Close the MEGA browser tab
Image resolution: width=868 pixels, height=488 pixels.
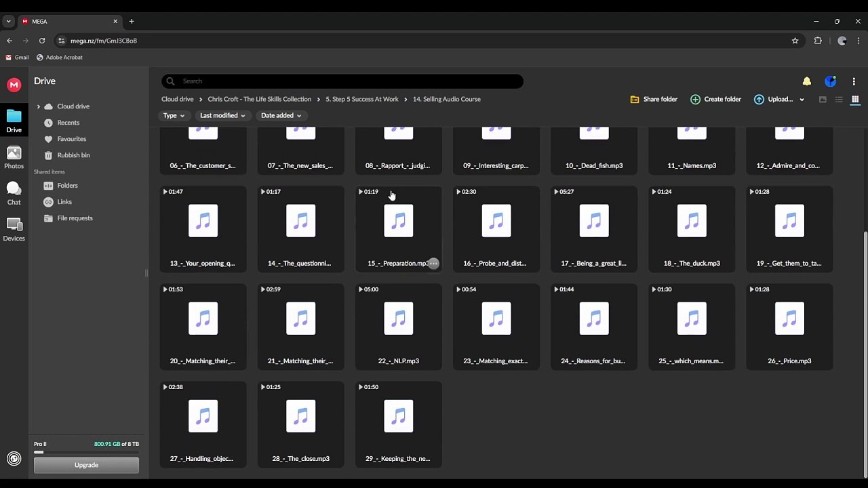pos(115,22)
